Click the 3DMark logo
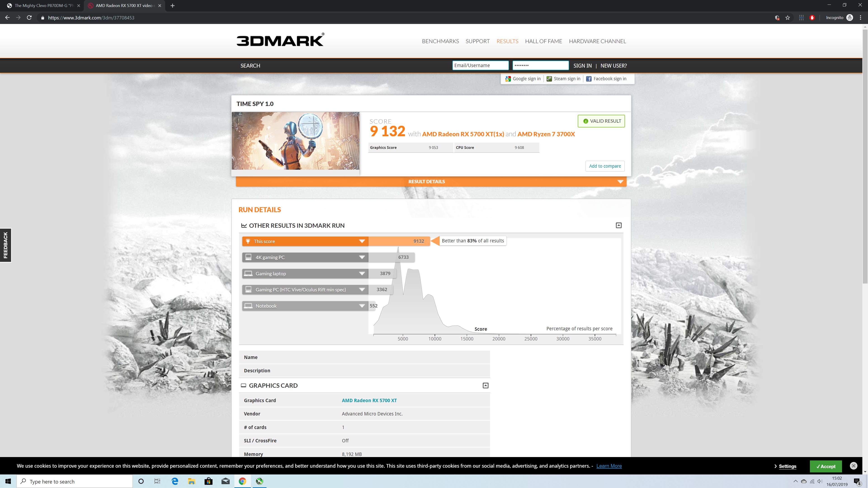The image size is (868, 488). pos(280,39)
